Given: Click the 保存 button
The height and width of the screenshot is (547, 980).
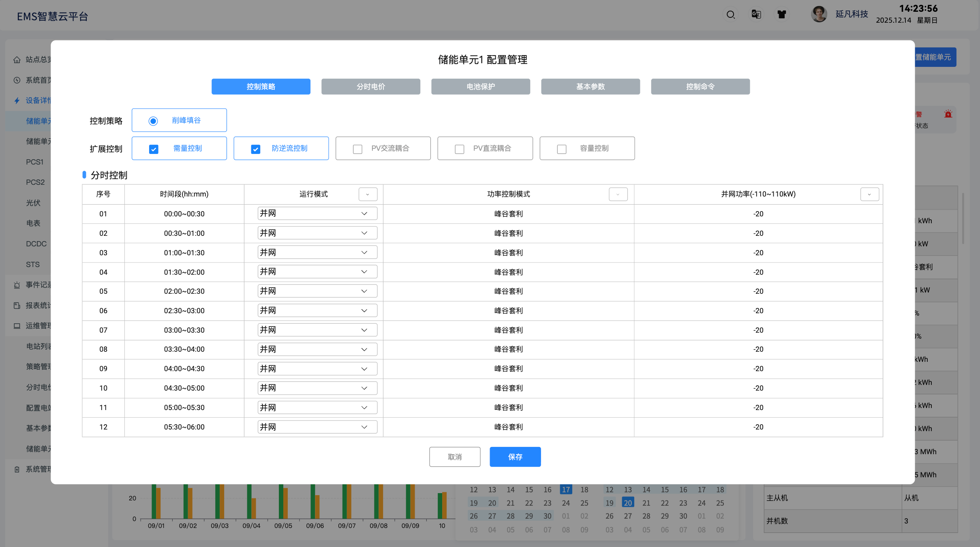Looking at the screenshot, I should coord(515,457).
